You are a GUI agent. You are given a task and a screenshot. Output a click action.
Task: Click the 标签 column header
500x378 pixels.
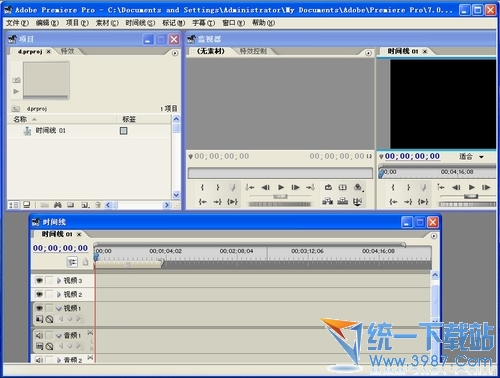[x=129, y=119]
